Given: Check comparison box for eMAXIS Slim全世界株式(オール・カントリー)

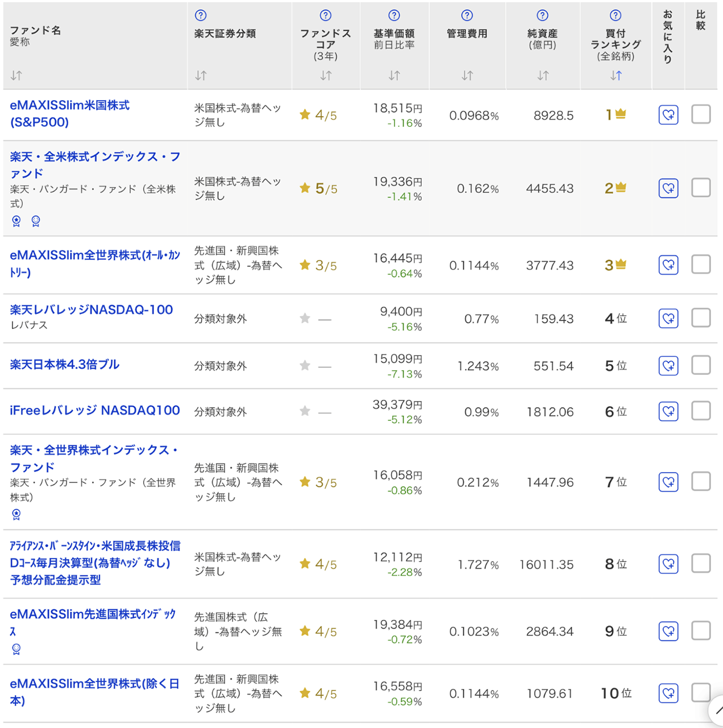Looking at the screenshot, I should tap(701, 264).
